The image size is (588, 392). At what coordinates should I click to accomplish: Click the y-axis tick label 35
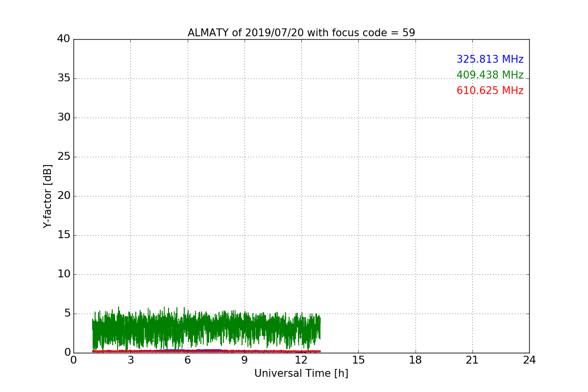tap(64, 78)
